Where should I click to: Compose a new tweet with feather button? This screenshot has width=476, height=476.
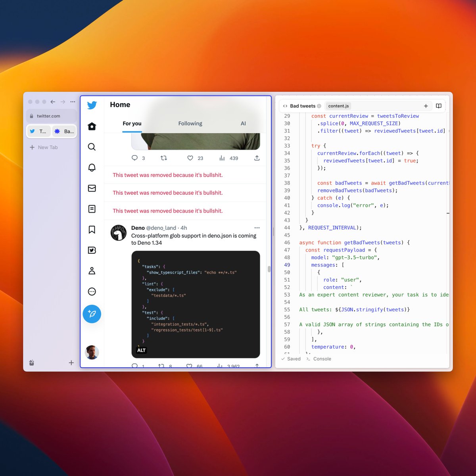[92, 314]
